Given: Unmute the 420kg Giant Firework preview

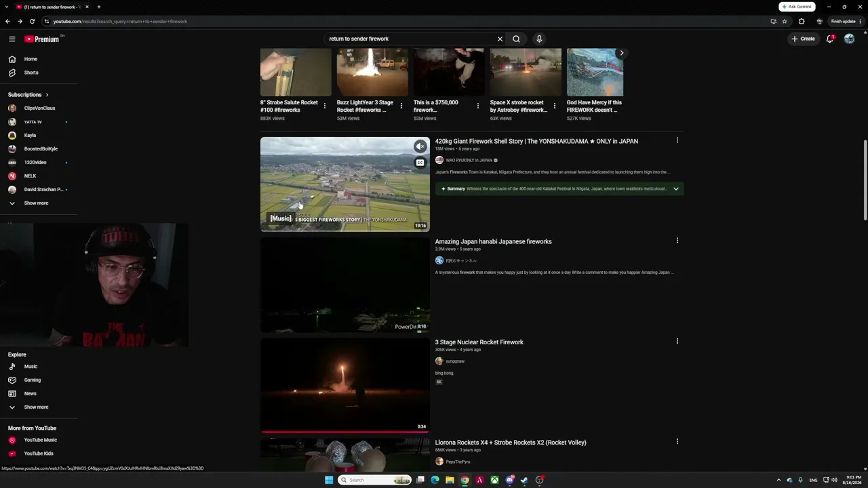Looking at the screenshot, I should 420,146.
